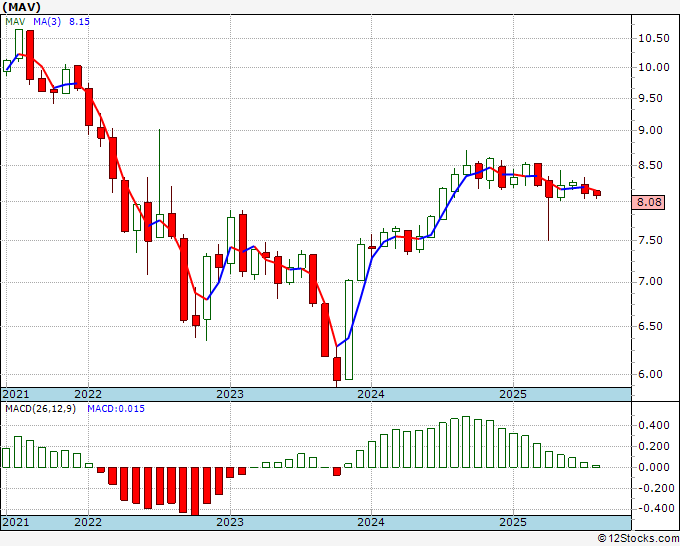Click 2021 on the MACD timeline
Image resolution: width=680 pixels, height=546 pixels.
click(16, 522)
